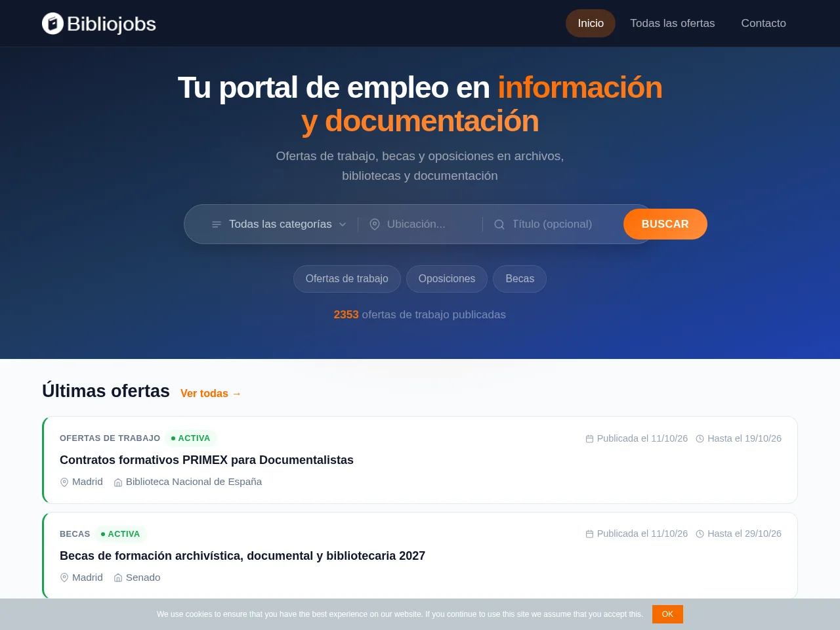Click the BUSCAR button
This screenshot has width=840, height=630.
coord(665,224)
